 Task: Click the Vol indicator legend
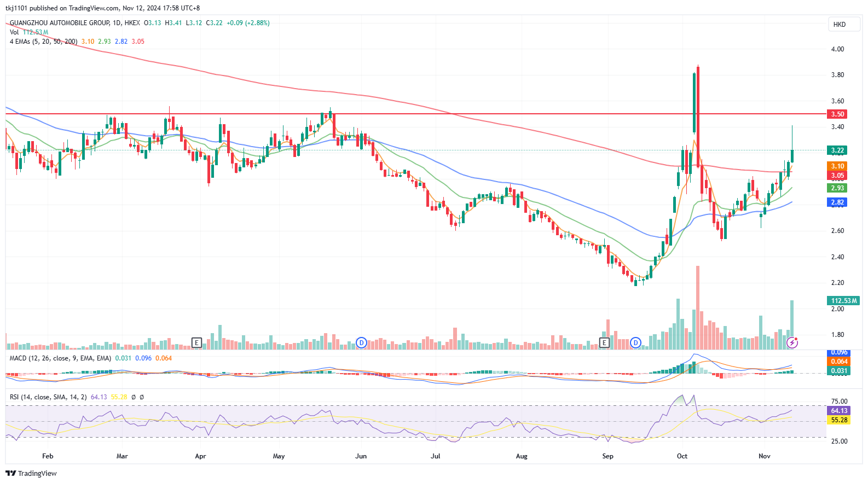pyautogui.click(x=14, y=32)
